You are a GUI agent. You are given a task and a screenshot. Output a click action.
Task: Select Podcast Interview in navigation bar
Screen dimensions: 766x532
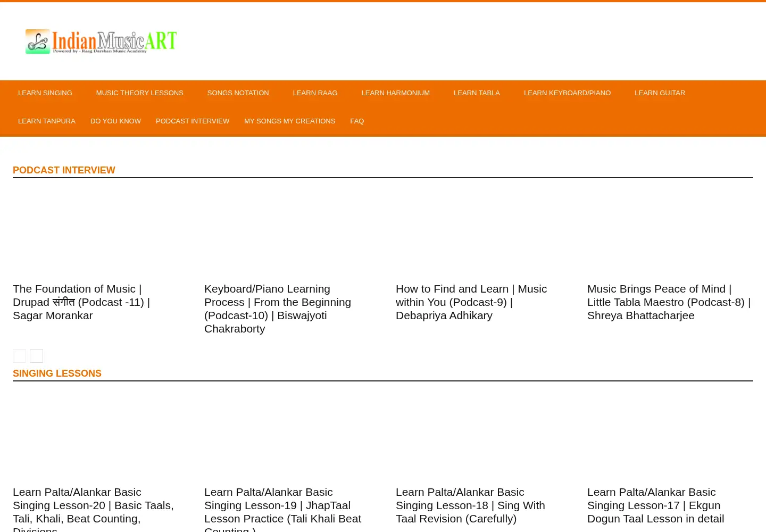(x=193, y=121)
